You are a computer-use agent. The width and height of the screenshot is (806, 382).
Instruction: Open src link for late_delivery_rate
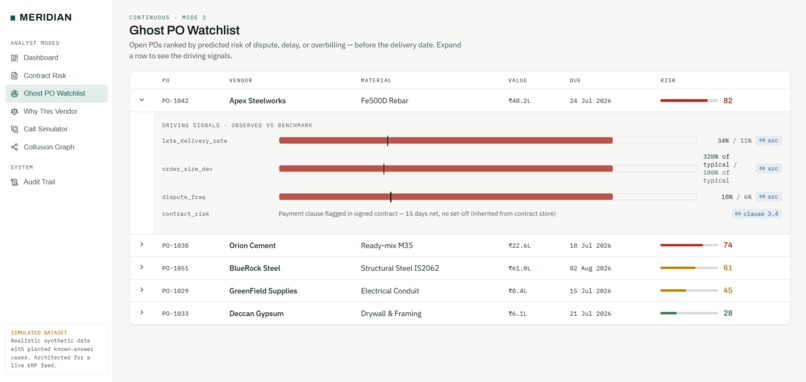[x=768, y=140]
